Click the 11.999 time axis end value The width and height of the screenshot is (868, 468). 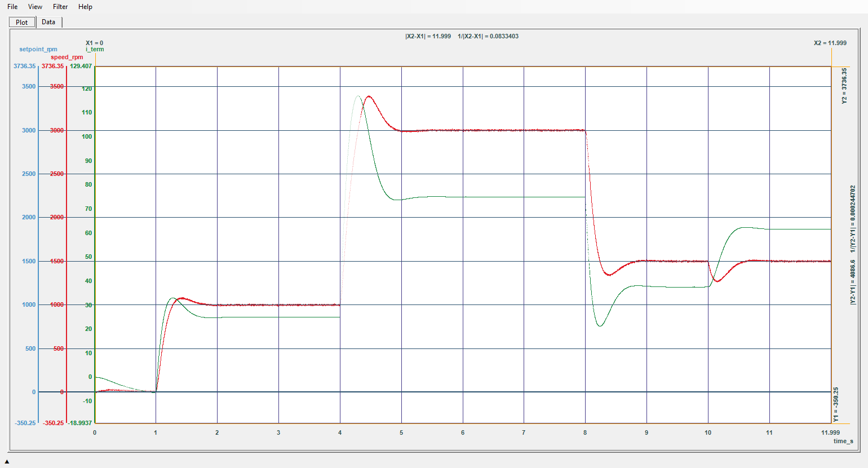(x=830, y=432)
